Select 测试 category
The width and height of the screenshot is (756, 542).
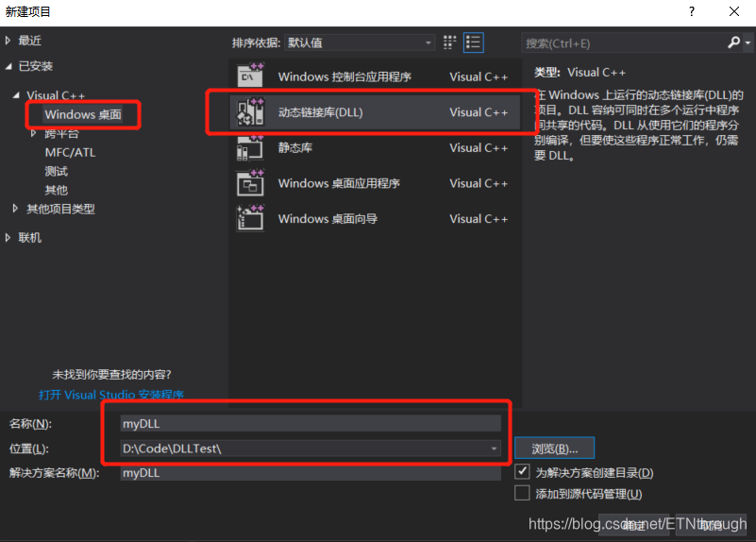(57, 171)
